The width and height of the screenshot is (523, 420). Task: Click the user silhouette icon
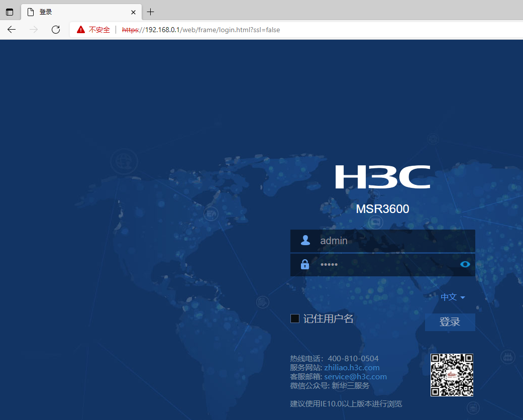305,241
